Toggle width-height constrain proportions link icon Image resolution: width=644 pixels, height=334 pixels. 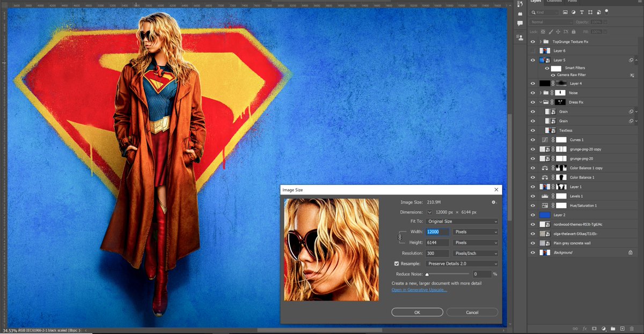click(x=400, y=237)
